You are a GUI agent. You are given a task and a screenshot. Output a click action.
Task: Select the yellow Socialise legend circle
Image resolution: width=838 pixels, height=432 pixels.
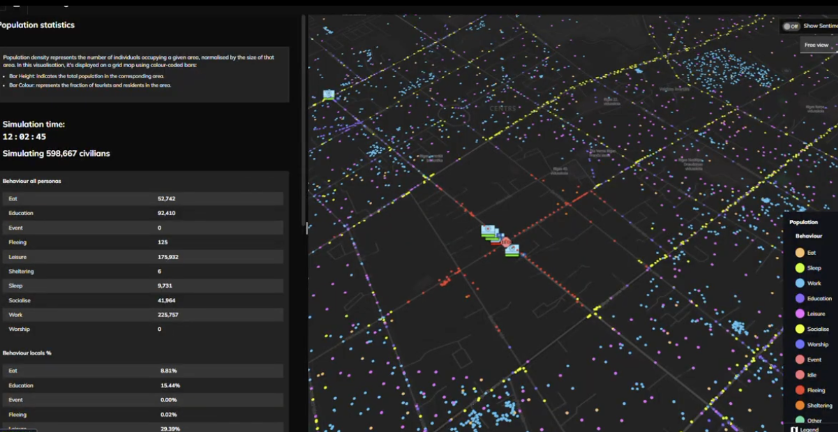point(798,328)
